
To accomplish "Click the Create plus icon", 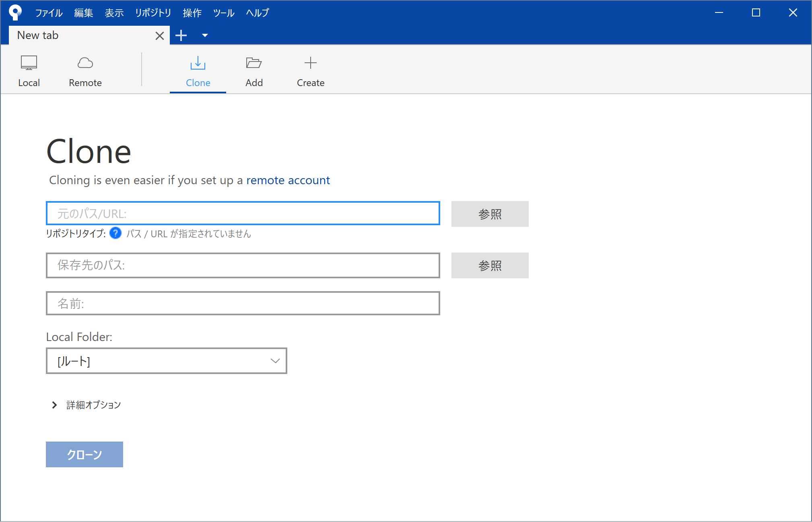I will tap(310, 63).
